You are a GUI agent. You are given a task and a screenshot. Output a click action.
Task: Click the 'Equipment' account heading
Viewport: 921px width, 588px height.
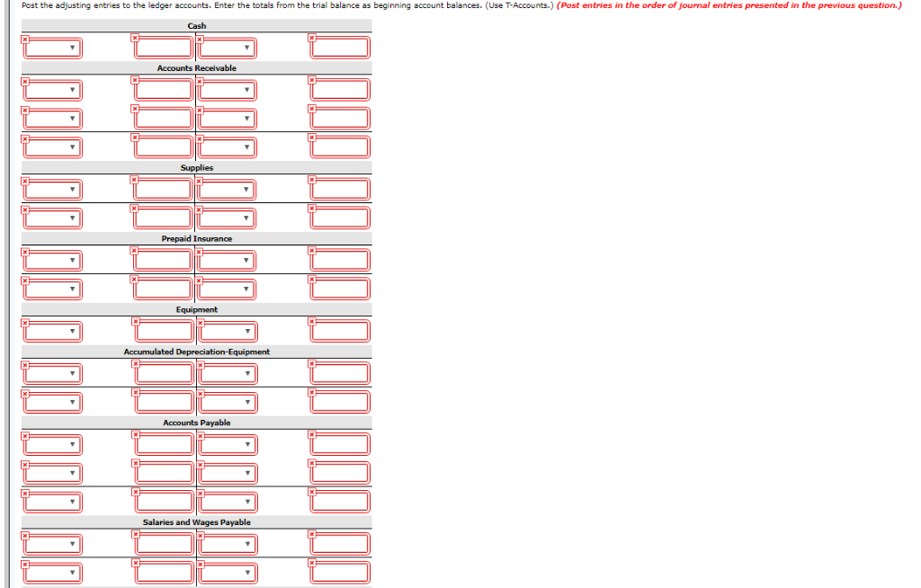[197, 309]
